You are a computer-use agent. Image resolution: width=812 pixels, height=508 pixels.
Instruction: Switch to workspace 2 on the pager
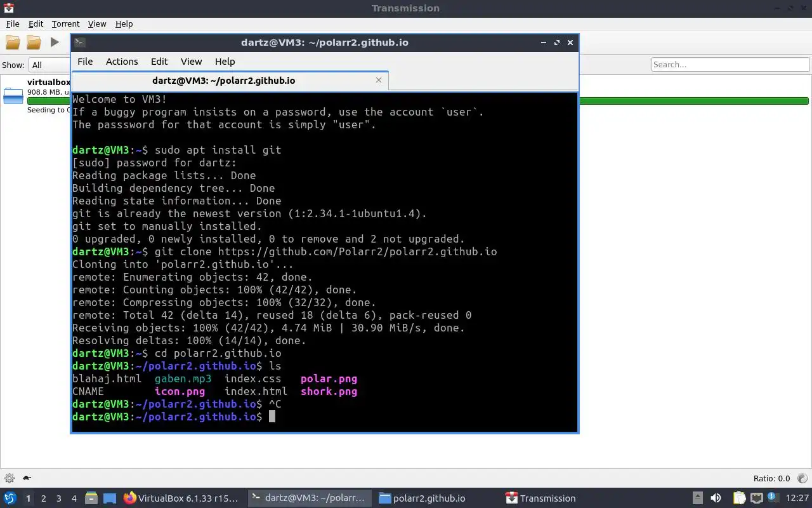tap(43, 498)
